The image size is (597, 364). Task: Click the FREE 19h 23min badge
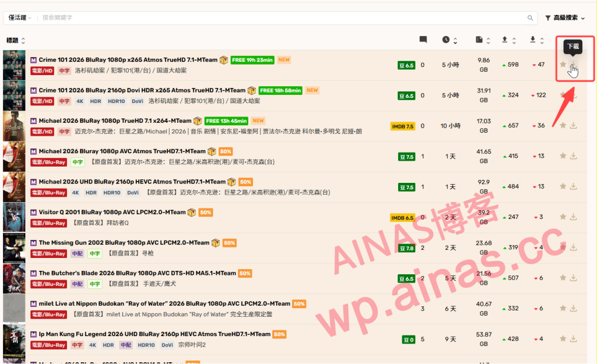[252, 60]
